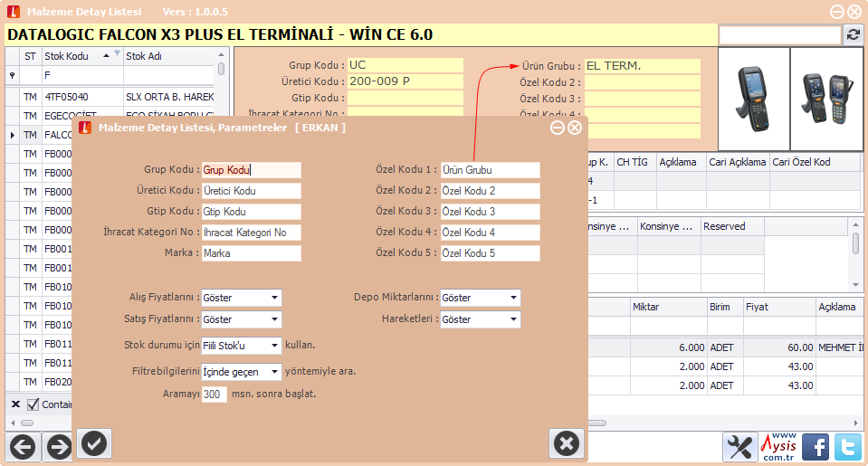Edit the Marka label field
The image size is (868, 466).
[252, 253]
